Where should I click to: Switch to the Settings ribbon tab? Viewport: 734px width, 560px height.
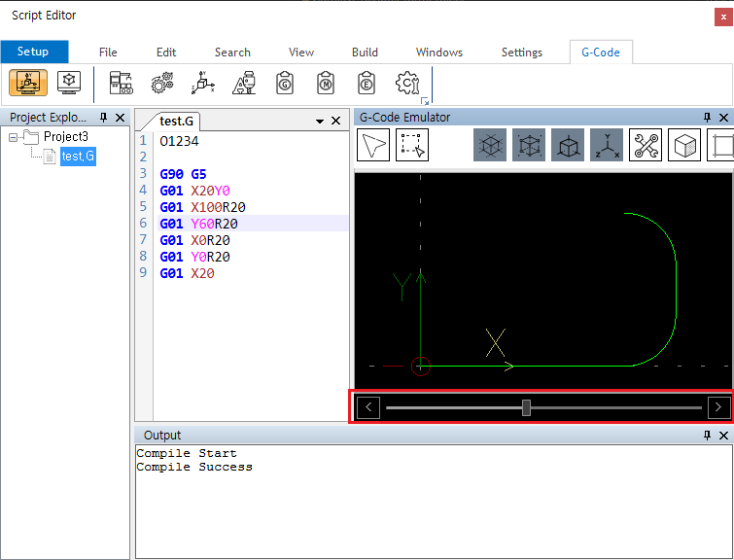coord(523,52)
